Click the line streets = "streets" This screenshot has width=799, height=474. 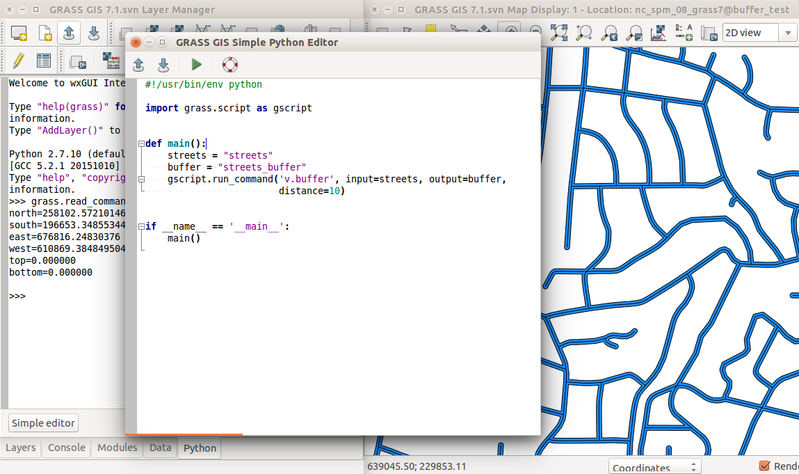click(220, 155)
